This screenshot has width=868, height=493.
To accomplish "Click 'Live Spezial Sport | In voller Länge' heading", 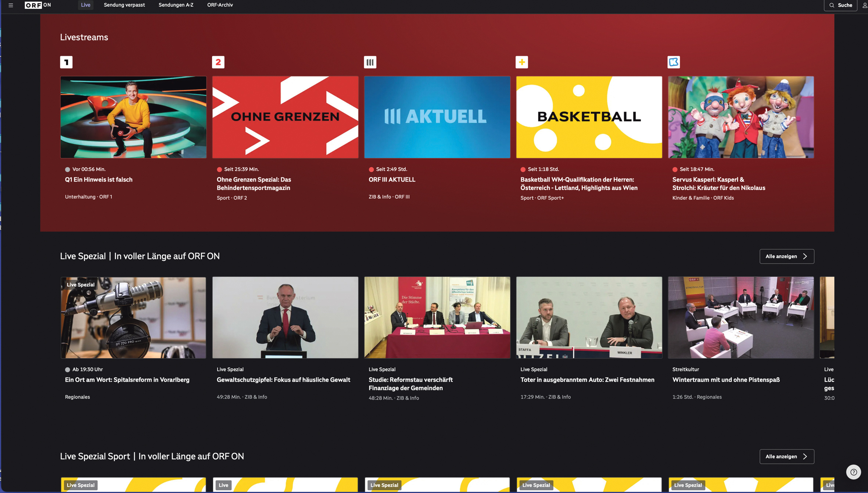I will pyautogui.click(x=152, y=457).
